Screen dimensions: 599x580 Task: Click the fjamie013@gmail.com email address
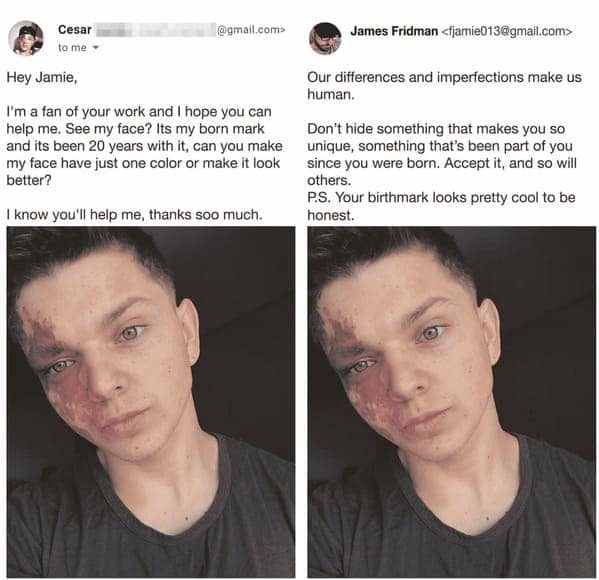pos(507,31)
